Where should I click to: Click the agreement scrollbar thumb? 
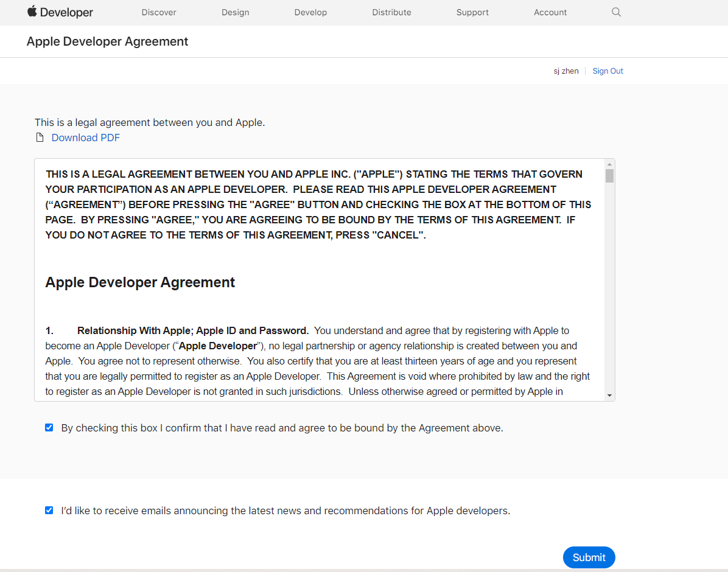[609, 176]
